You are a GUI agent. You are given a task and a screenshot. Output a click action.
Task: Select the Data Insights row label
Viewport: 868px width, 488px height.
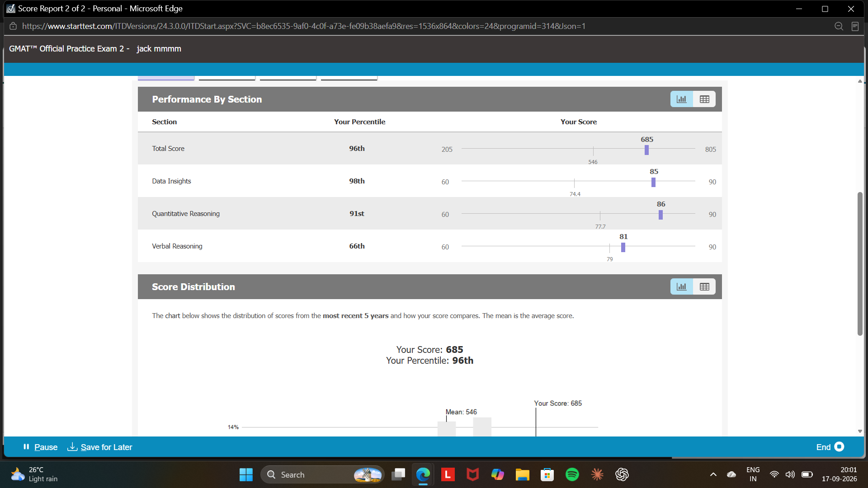[x=171, y=181]
